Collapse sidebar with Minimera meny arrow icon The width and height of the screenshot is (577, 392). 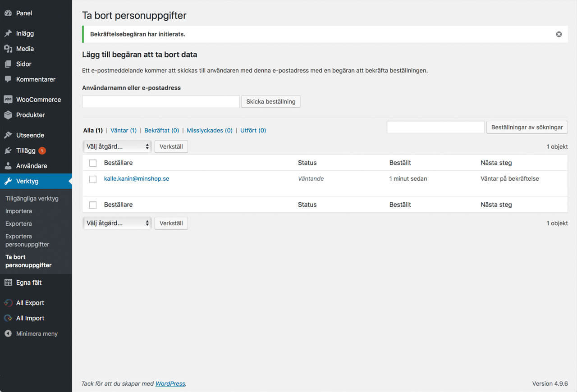[8, 334]
